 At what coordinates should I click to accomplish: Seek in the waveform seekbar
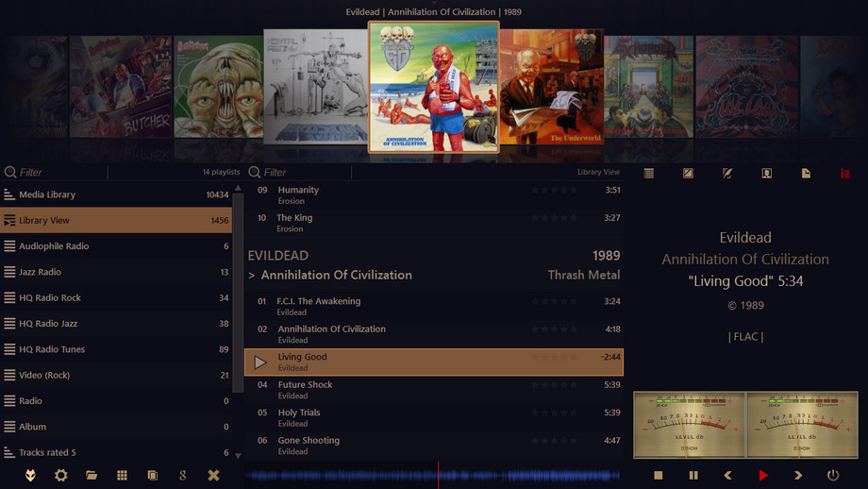433,475
